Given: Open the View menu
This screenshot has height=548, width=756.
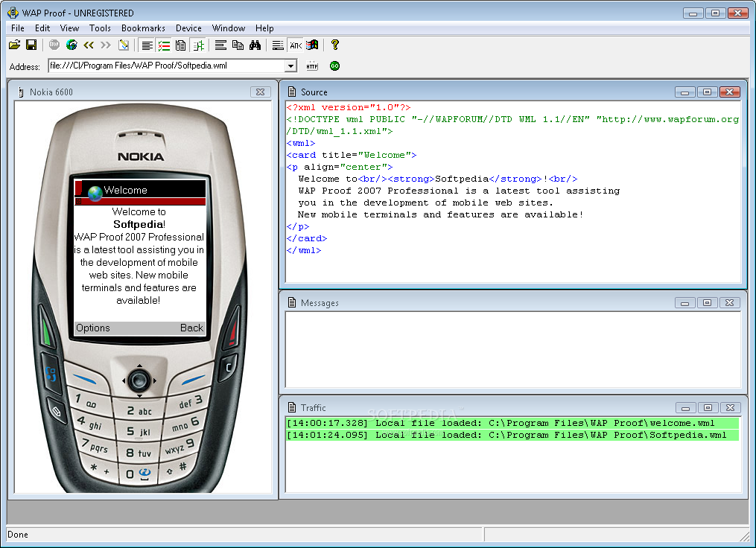Looking at the screenshot, I should (x=69, y=28).
